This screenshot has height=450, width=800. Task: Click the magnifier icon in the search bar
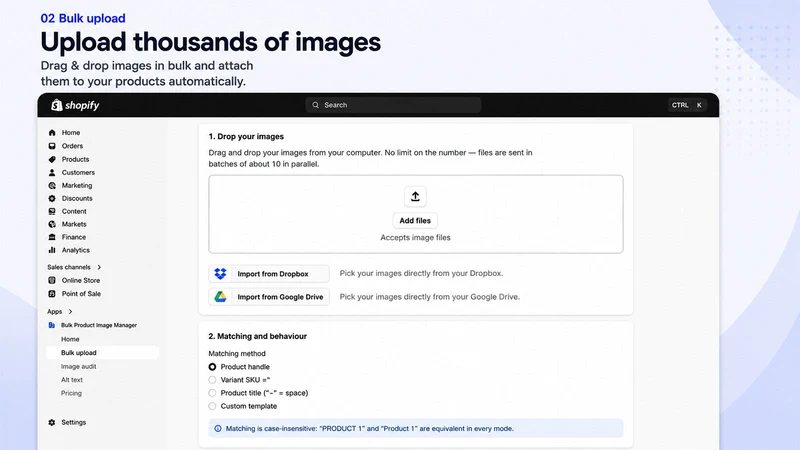point(316,105)
